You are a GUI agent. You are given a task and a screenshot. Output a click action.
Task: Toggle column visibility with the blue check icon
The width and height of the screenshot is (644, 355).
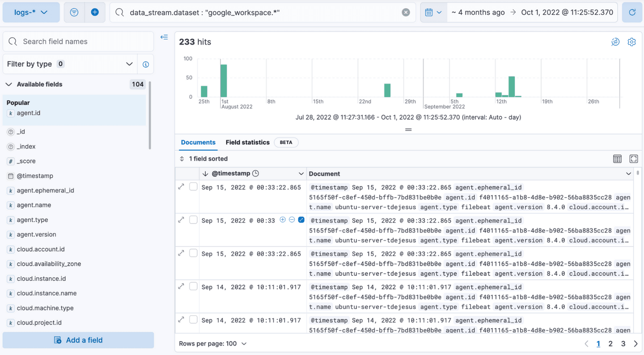[301, 220]
